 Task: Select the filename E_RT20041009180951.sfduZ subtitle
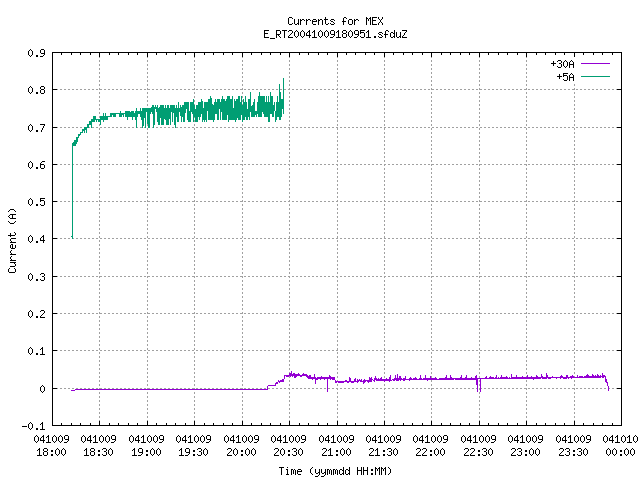335,34
